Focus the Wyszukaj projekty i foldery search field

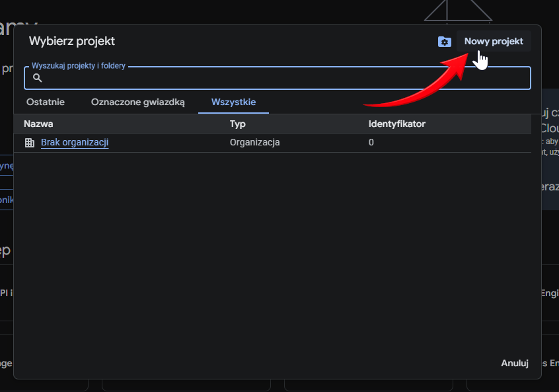click(x=284, y=78)
